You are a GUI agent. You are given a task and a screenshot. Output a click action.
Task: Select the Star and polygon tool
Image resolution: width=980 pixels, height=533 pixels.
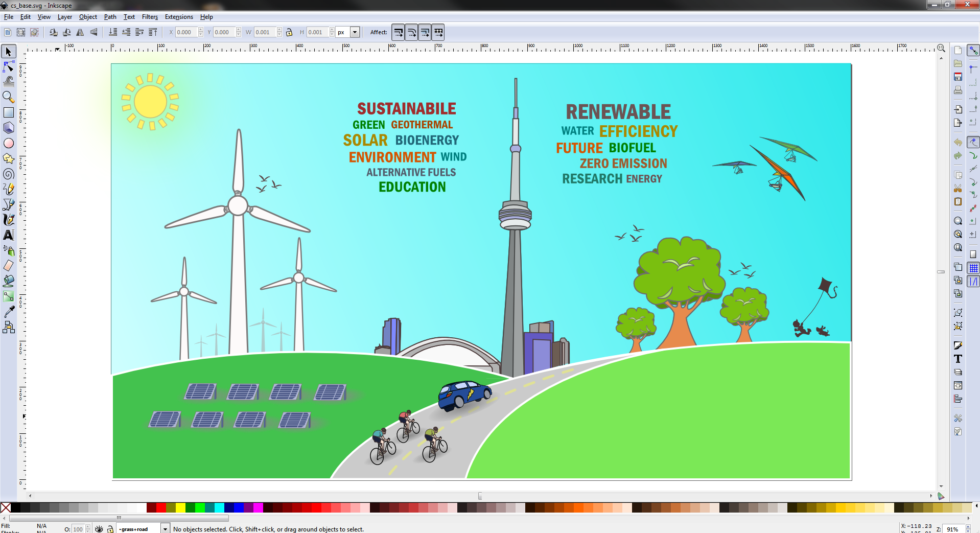pyautogui.click(x=9, y=158)
